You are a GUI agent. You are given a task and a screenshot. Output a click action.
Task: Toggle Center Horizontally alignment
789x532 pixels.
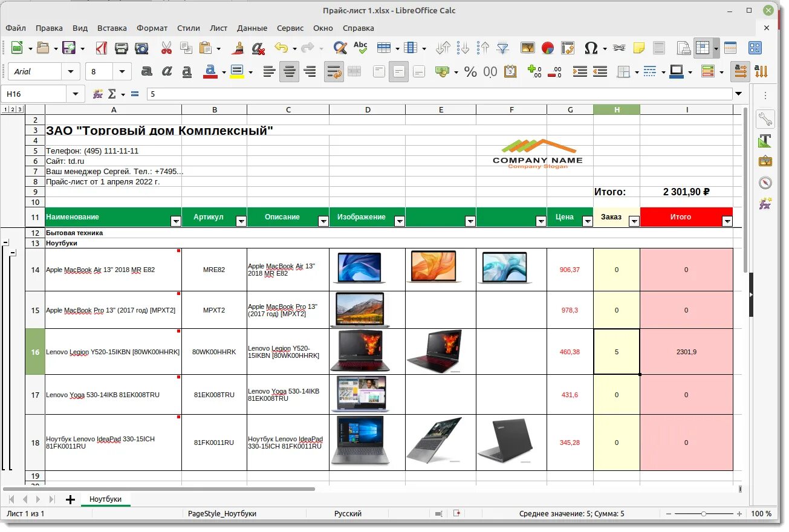click(x=290, y=72)
